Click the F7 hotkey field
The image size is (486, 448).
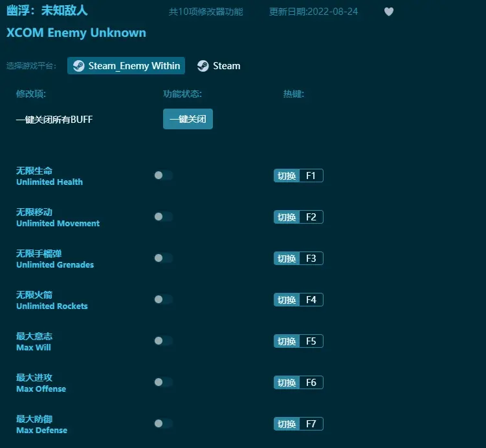(311, 424)
